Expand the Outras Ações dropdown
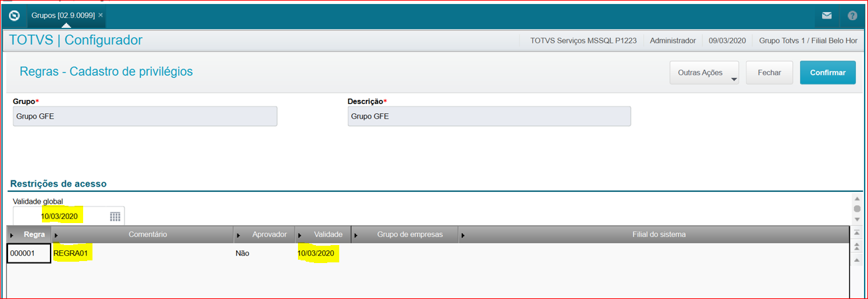Image resolution: width=868 pixels, height=299 pixels. tap(705, 73)
